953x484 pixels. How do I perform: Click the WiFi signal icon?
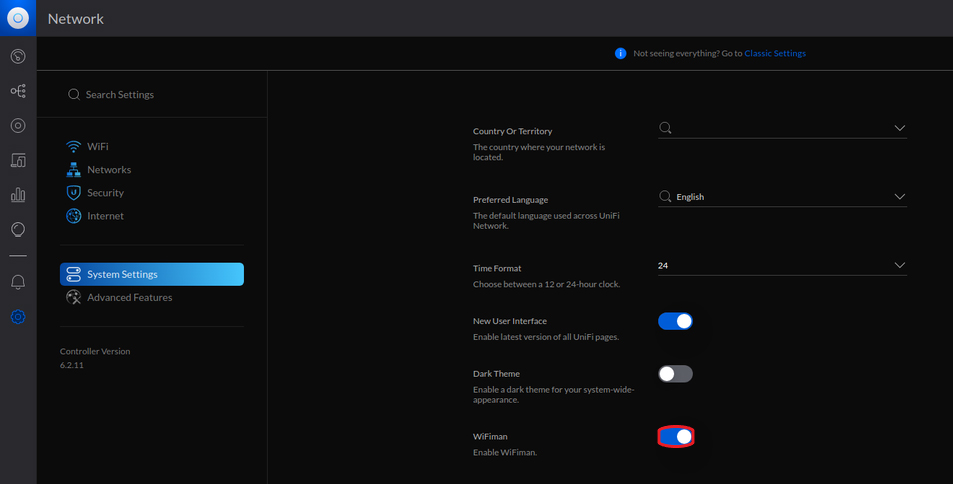(74, 147)
